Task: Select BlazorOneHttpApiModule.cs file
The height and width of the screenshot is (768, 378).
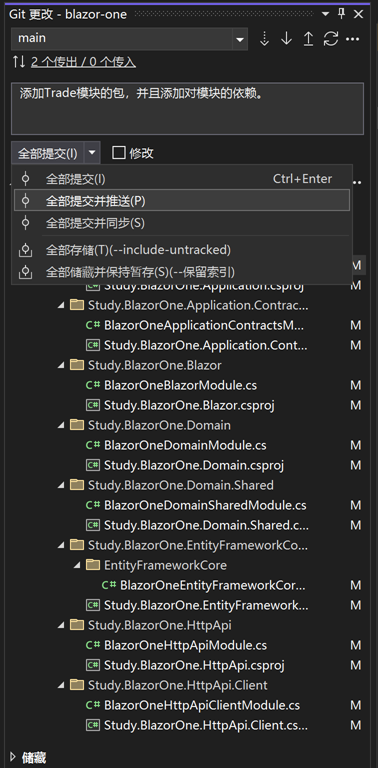Action: (186, 646)
